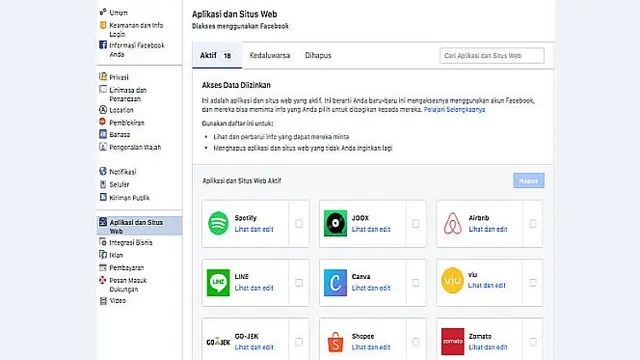Click the Hapus button
This screenshot has height=360, width=640.
tap(529, 180)
